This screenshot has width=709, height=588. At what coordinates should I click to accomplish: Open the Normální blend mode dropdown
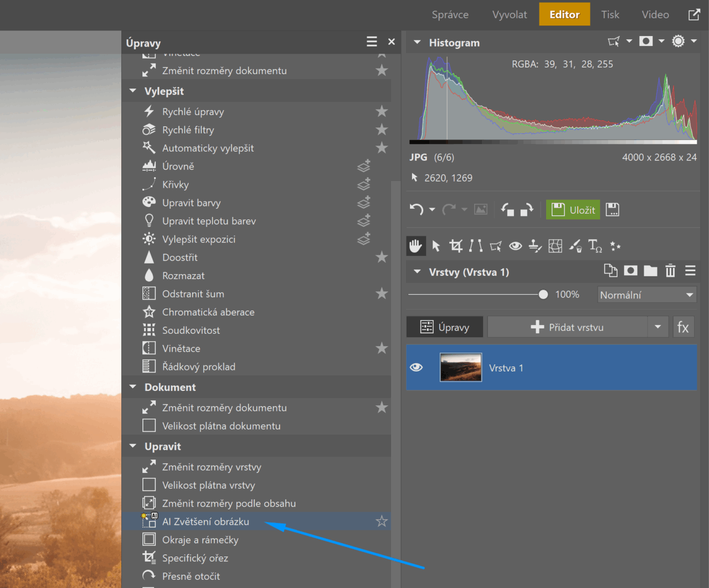tap(646, 295)
